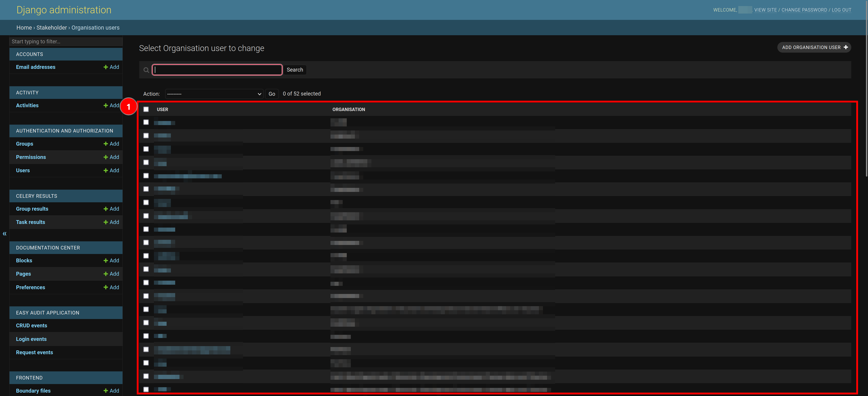Open the Request events link

[x=35, y=352]
